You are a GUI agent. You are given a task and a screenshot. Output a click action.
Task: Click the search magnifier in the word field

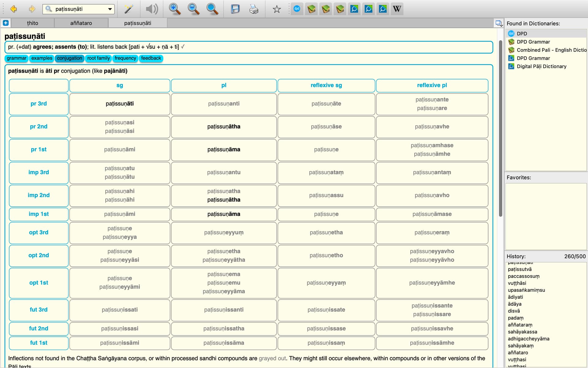tap(48, 9)
